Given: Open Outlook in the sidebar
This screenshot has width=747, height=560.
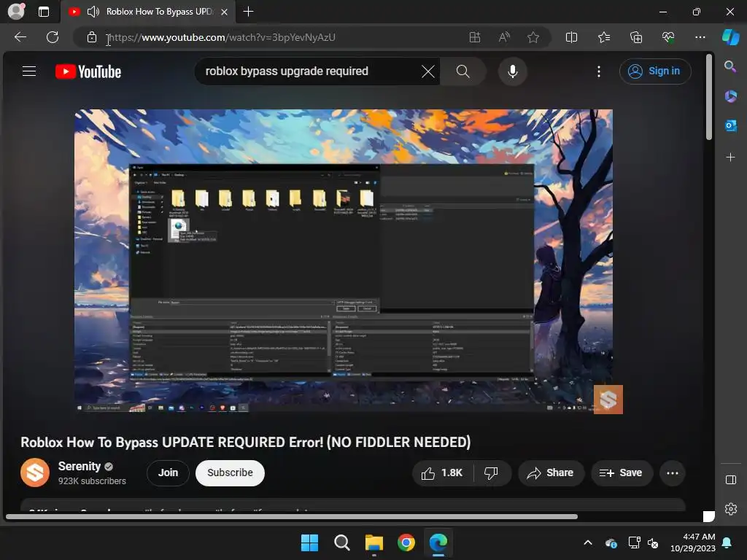Looking at the screenshot, I should pos(731,125).
